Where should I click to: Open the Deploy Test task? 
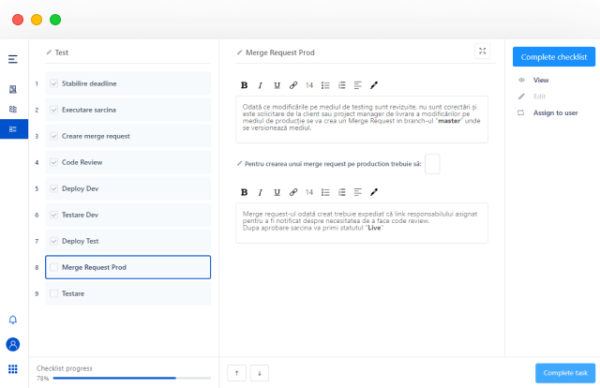click(128, 241)
